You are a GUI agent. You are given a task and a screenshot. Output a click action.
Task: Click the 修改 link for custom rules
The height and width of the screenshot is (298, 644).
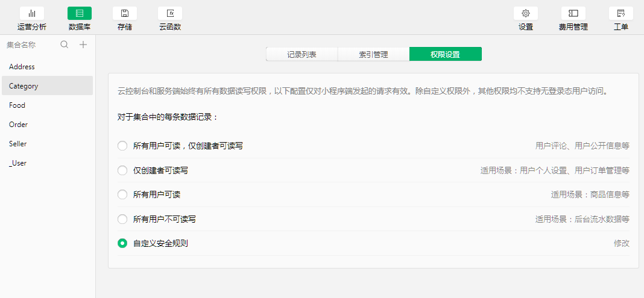[x=622, y=243]
